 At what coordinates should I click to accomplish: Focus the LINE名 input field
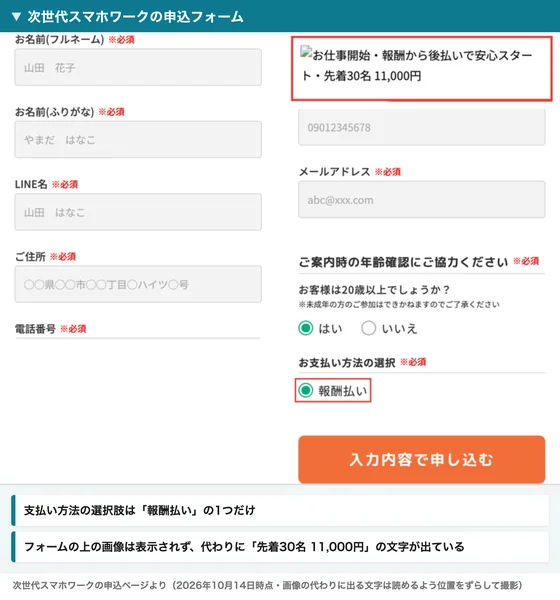coord(138,212)
